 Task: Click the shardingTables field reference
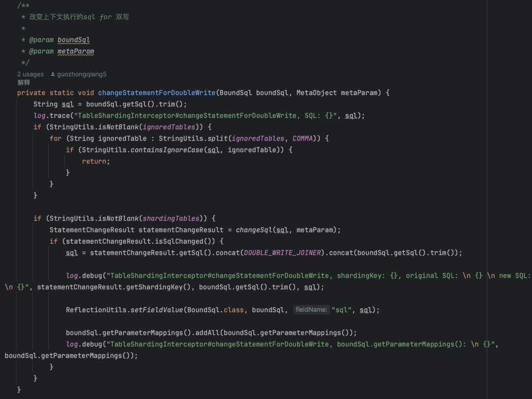170,218
